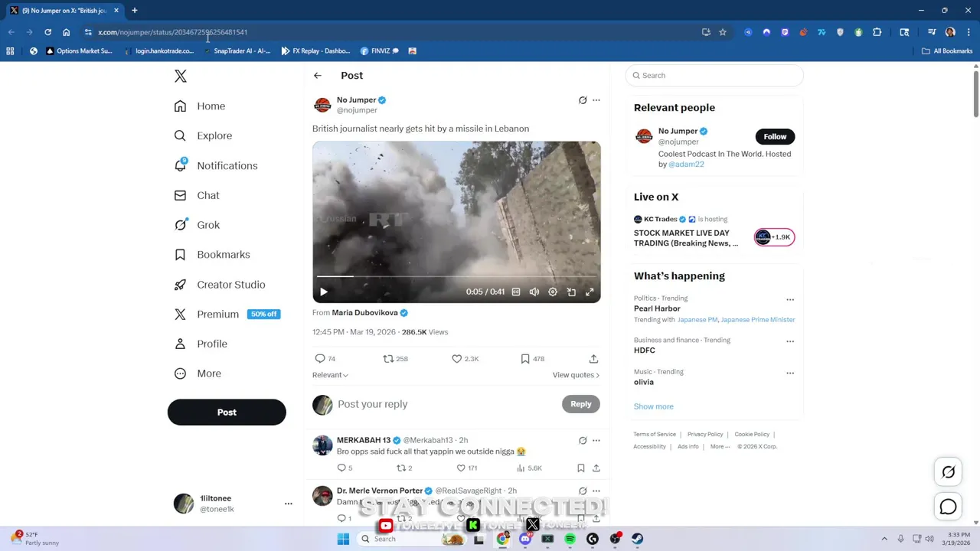The width and height of the screenshot is (980, 551).
Task: Click the X logo in sidebar
Action: point(181,76)
